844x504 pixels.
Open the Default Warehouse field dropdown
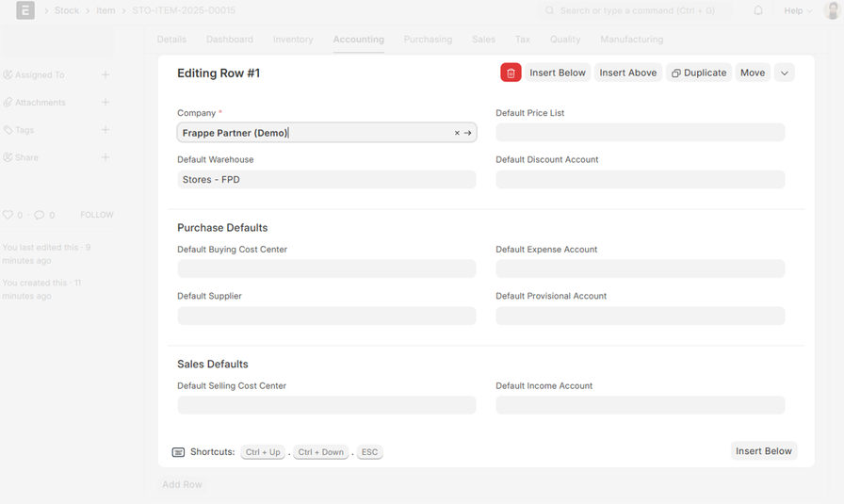(x=326, y=179)
